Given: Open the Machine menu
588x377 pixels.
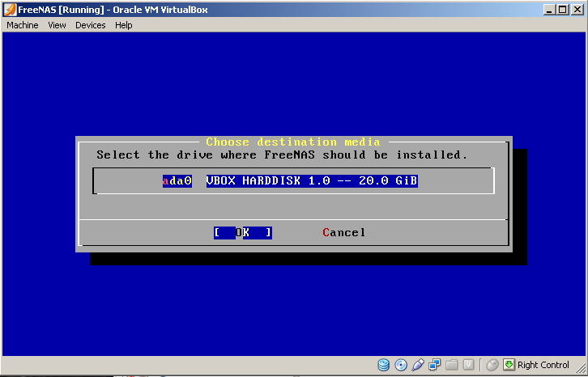Looking at the screenshot, I should point(23,25).
